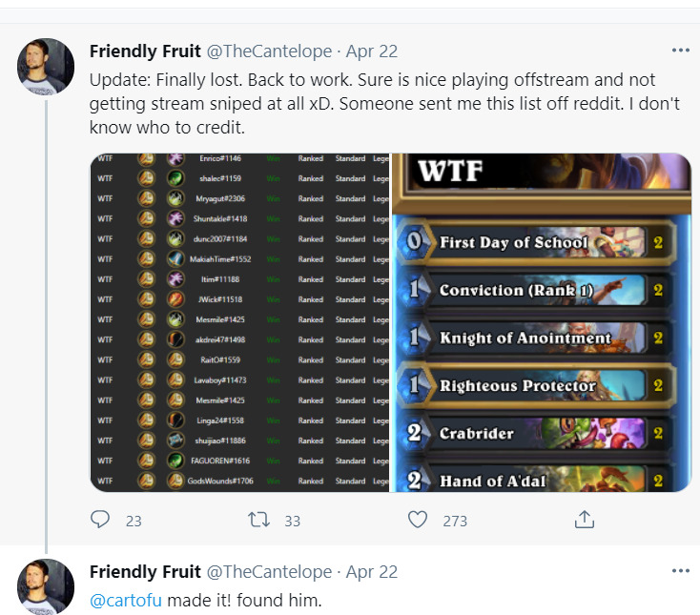
Task: Open more options on the second tweet
Action: (x=680, y=571)
